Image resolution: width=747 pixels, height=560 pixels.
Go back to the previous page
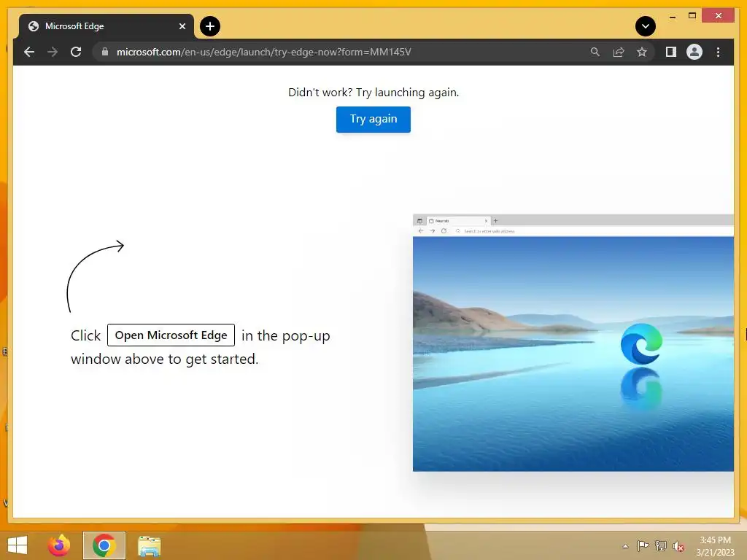pos(29,52)
